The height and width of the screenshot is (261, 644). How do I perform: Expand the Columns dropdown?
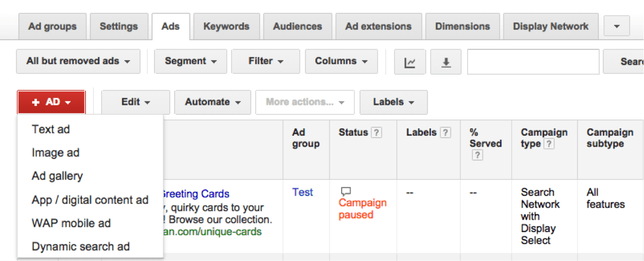(341, 61)
